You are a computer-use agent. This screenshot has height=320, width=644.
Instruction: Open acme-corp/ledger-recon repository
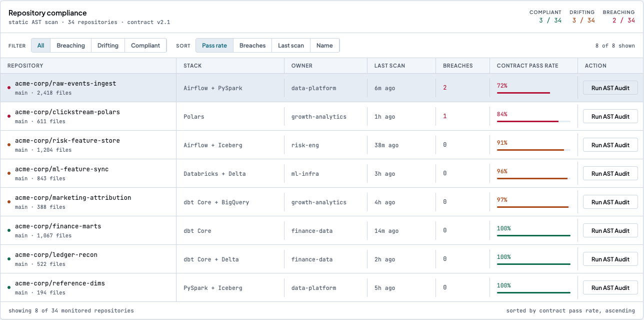[56, 255]
